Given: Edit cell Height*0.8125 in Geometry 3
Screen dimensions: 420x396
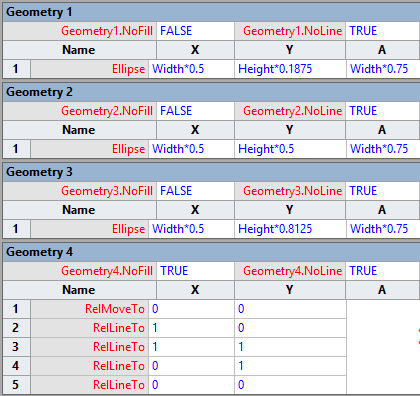Looking at the screenshot, I should pyautogui.click(x=290, y=229).
